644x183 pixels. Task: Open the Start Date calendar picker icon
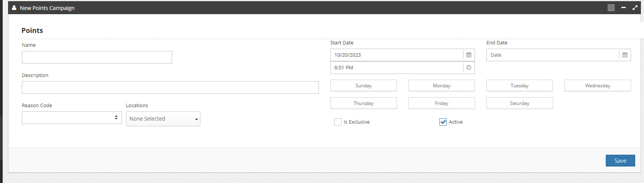469,55
